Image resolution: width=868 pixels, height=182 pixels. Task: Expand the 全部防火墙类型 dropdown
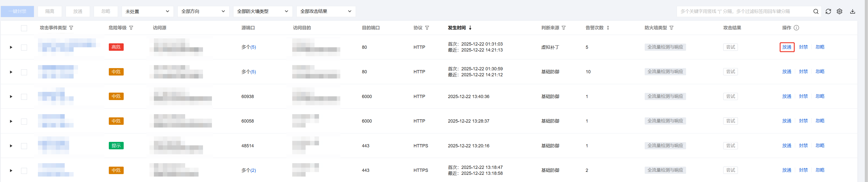(x=262, y=11)
